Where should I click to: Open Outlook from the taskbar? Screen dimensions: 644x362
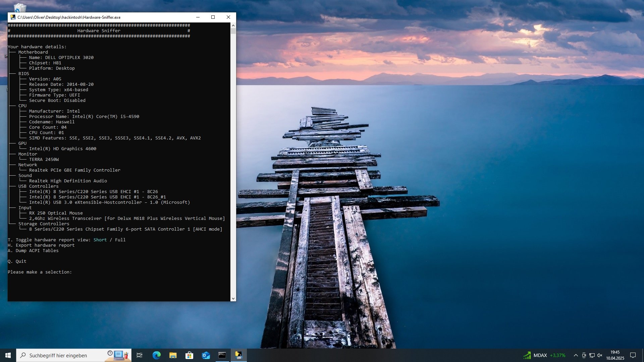tap(206, 355)
